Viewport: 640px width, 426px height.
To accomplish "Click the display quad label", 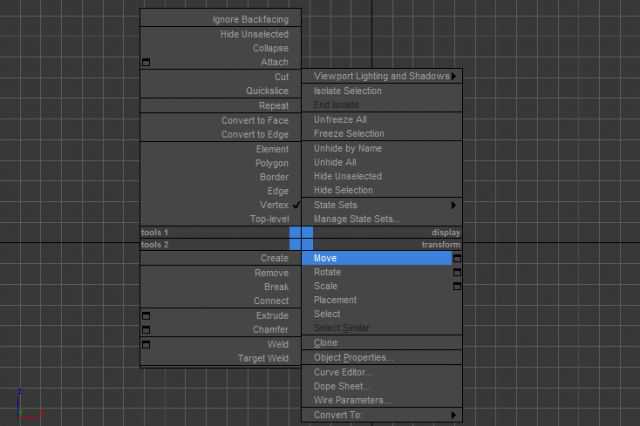I will click(x=446, y=232).
